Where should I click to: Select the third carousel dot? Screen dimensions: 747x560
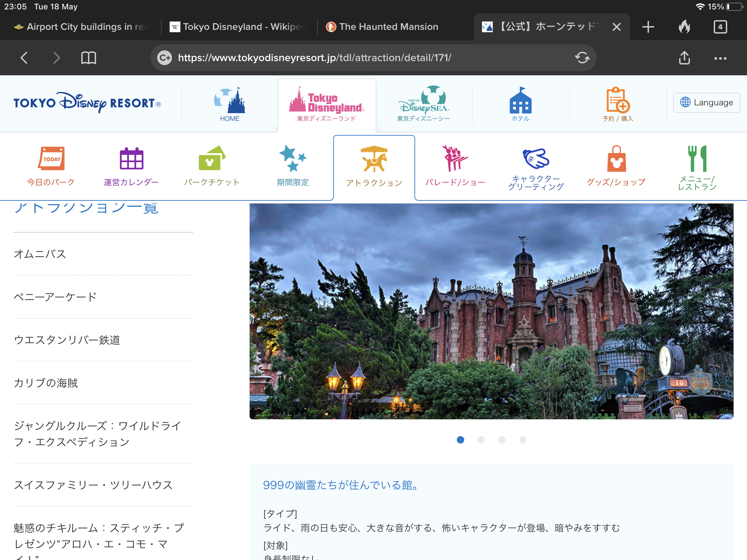[x=502, y=439]
